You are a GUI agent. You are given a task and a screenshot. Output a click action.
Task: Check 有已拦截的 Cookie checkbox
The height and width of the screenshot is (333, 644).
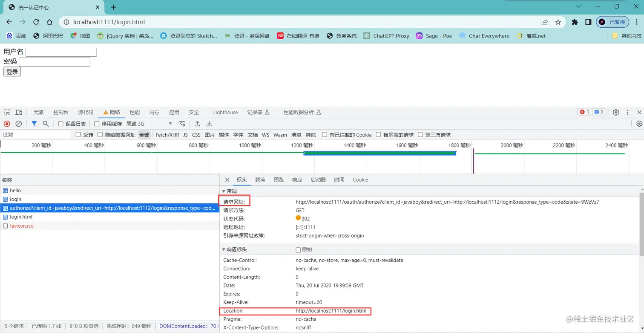tap(325, 135)
